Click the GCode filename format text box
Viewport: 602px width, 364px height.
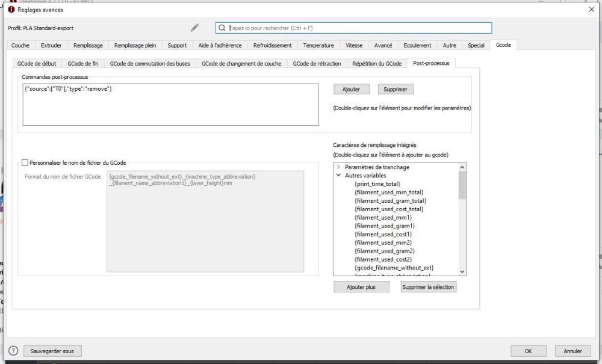(x=205, y=221)
